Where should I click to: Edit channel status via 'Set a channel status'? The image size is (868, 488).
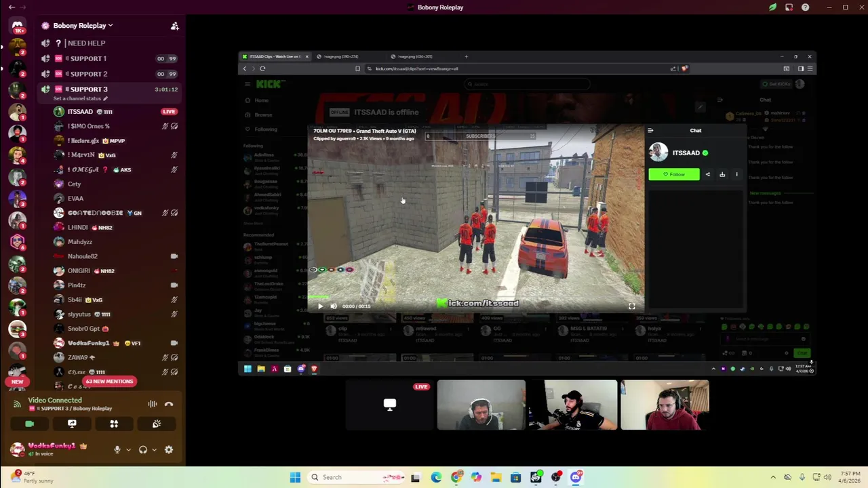(x=80, y=99)
